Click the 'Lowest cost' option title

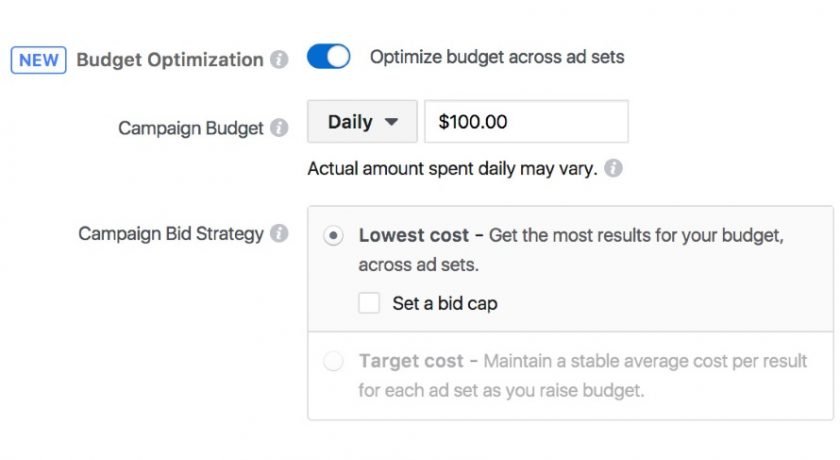click(414, 235)
